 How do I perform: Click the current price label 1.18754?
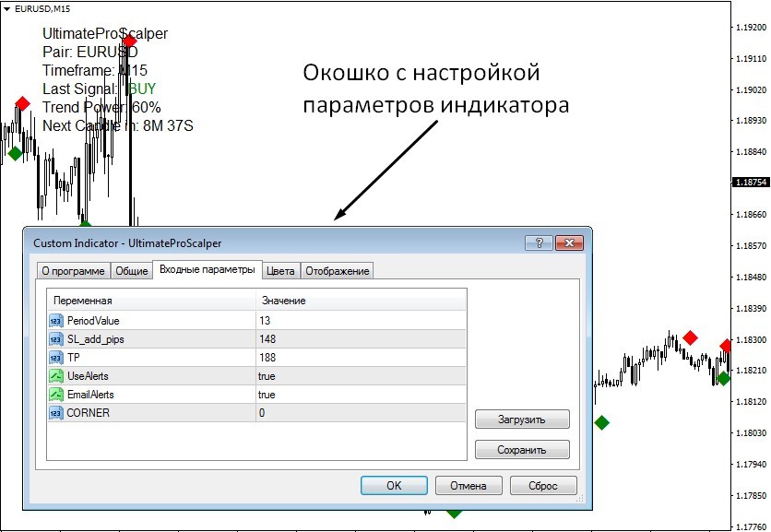pyautogui.click(x=751, y=183)
